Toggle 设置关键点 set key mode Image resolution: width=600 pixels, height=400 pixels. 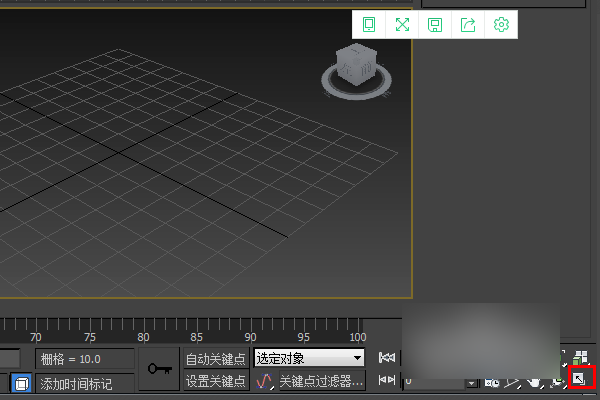click(x=215, y=381)
